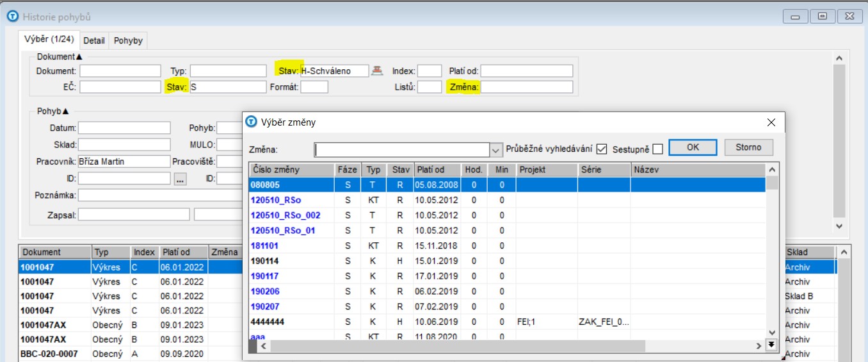This screenshot has width=868, height=362.
Task: Sort by Fáze column header
Action: point(348,170)
